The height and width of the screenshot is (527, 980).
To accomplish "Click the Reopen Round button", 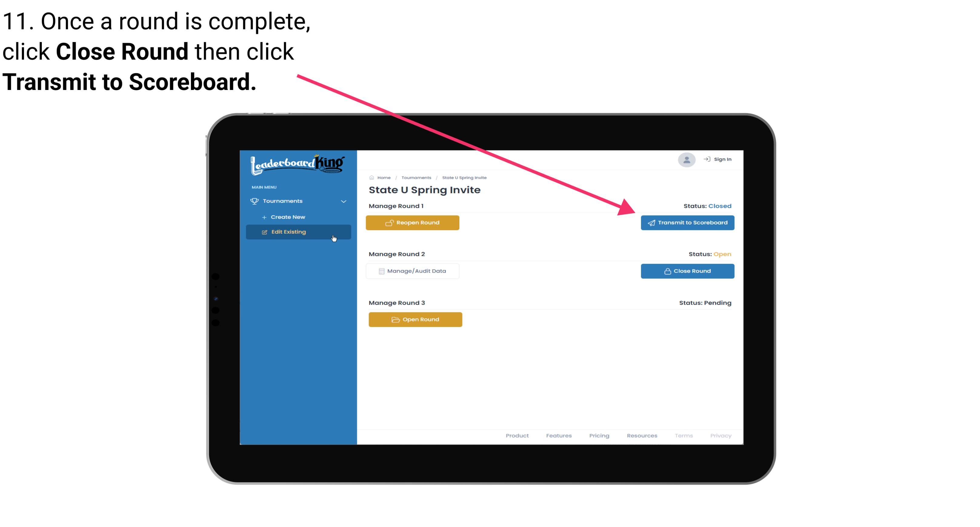I will click(x=413, y=223).
